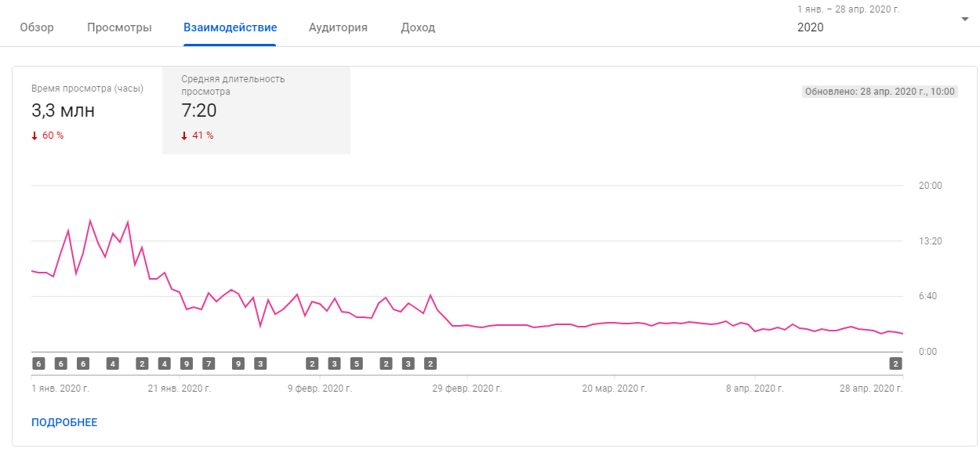Viewport: 980px width, 452px height.
Task: Click the 4 marker directly before the first 9
Action: click(x=164, y=363)
